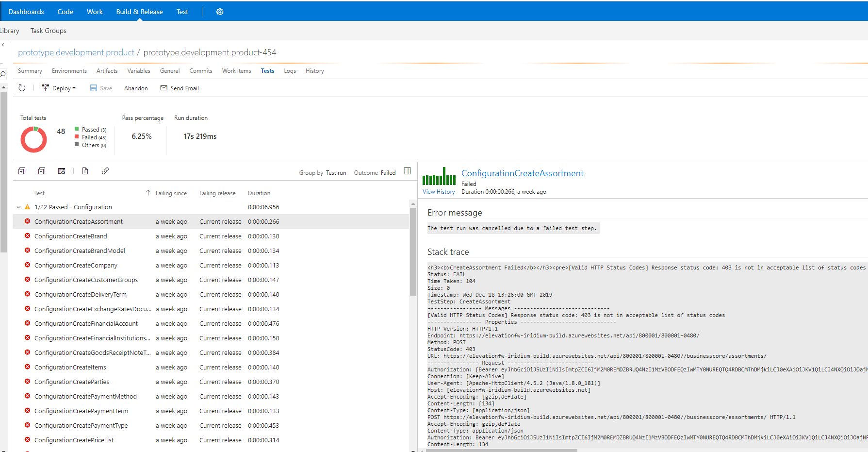Open the Task Groups hub
This screenshot has width=868, height=452.
(x=49, y=31)
